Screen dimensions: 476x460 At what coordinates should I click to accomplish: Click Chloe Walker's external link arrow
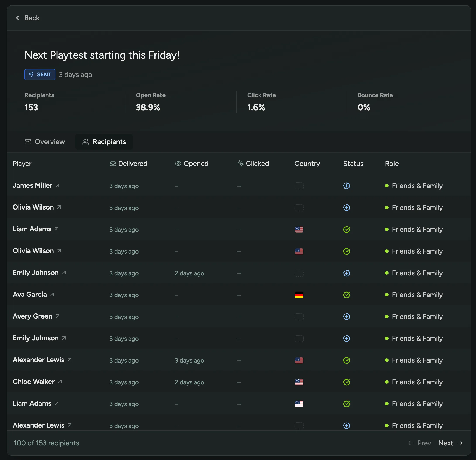coord(60,382)
